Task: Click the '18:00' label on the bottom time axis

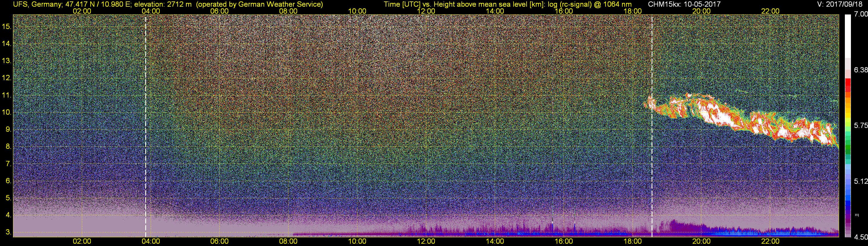Action: coord(632,242)
